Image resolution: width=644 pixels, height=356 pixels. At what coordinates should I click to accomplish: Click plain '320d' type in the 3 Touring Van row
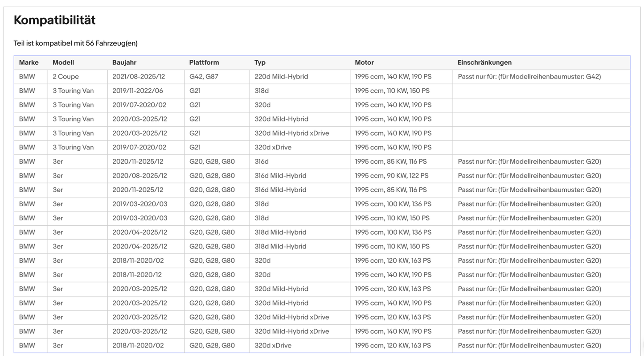263,105
